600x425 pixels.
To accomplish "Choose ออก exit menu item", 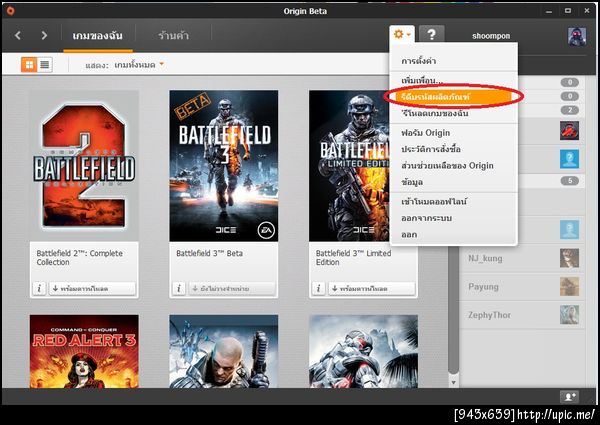I will tap(453, 234).
